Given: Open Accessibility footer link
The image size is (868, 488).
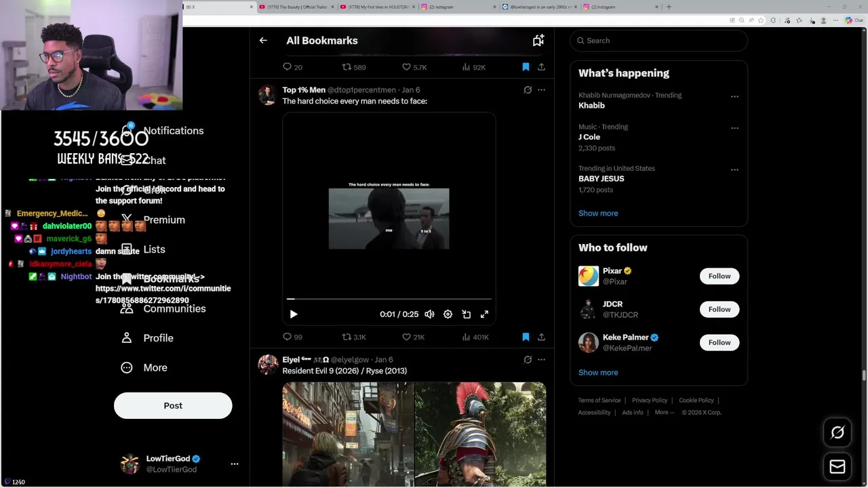Looking at the screenshot, I should point(595,413).
